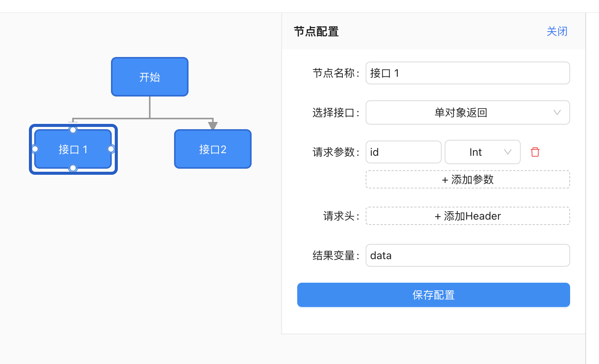Select the 接口2 node on canvas
The height and width of the screenshot is (364, 599).
[x=213, y=149]
